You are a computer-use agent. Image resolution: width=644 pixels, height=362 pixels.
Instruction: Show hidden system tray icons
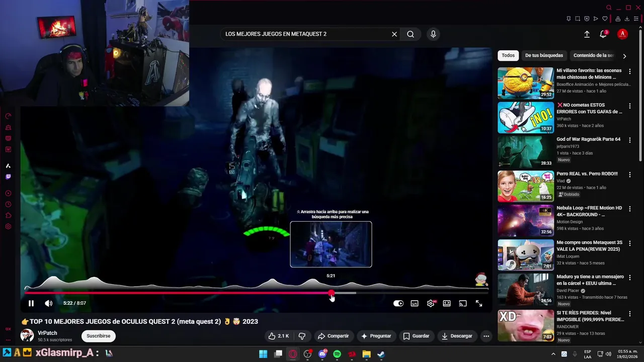tap(553, 354)
